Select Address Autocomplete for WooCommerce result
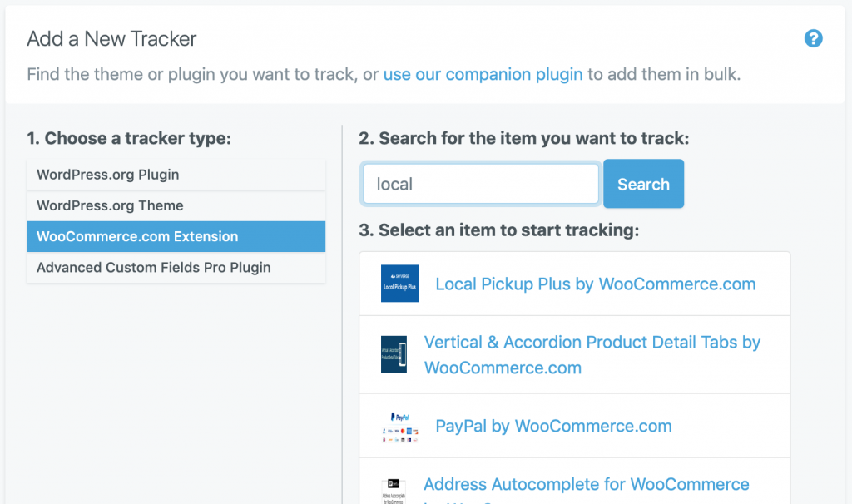This screenshot has height=504, width=852. pyautogui.click(x=587, y=484)
